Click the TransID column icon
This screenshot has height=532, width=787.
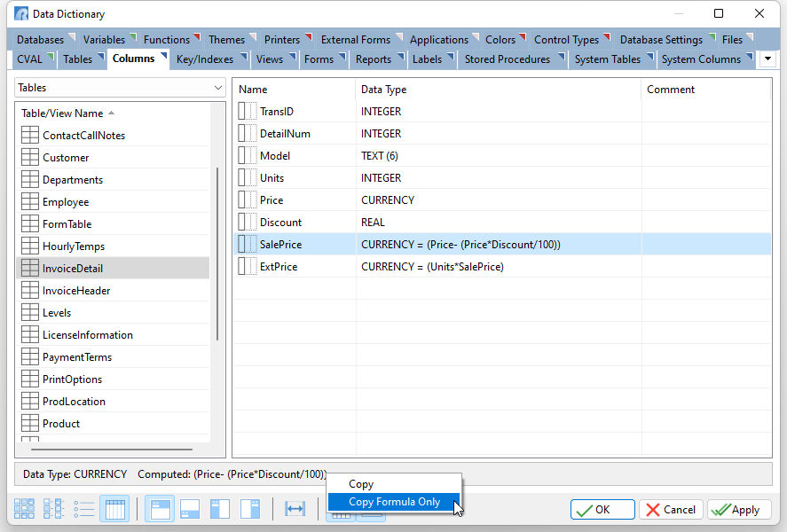247,111
